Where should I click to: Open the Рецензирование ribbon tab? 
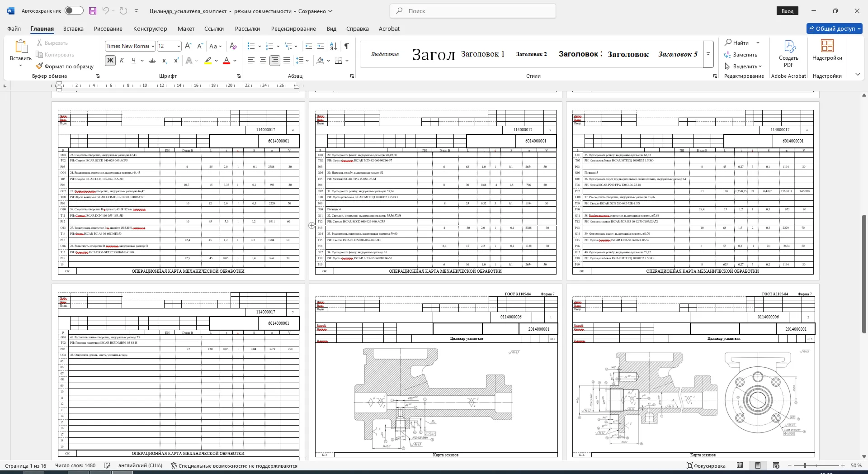(293, 28)
